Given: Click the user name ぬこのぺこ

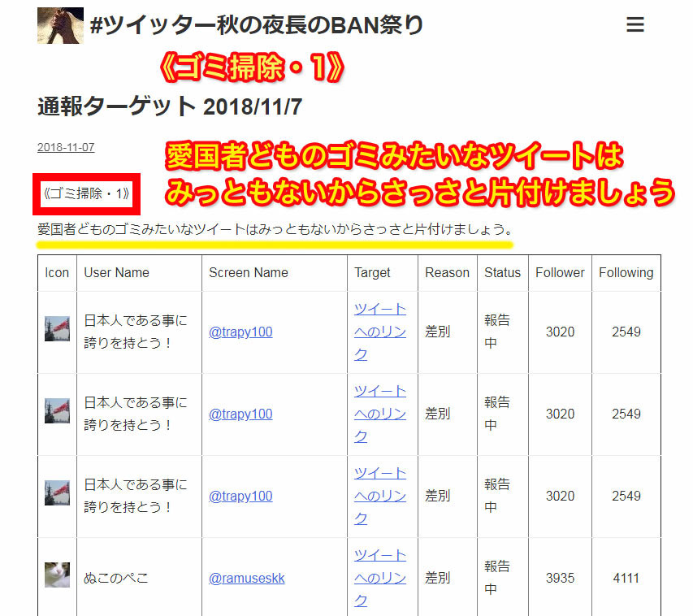Looking at the screenshot, I should (116, 578).
